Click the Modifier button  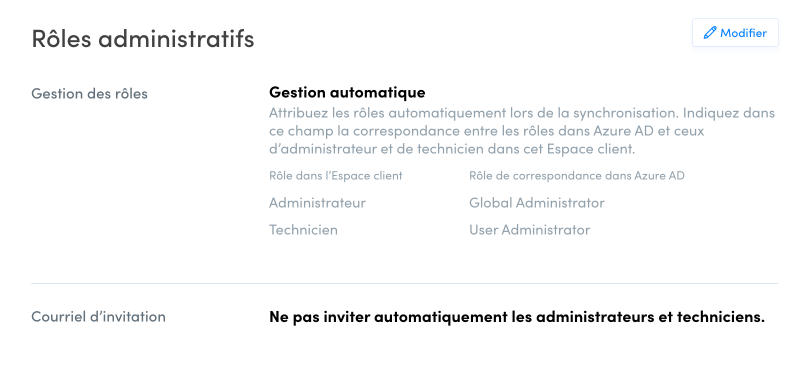(735, 33)
